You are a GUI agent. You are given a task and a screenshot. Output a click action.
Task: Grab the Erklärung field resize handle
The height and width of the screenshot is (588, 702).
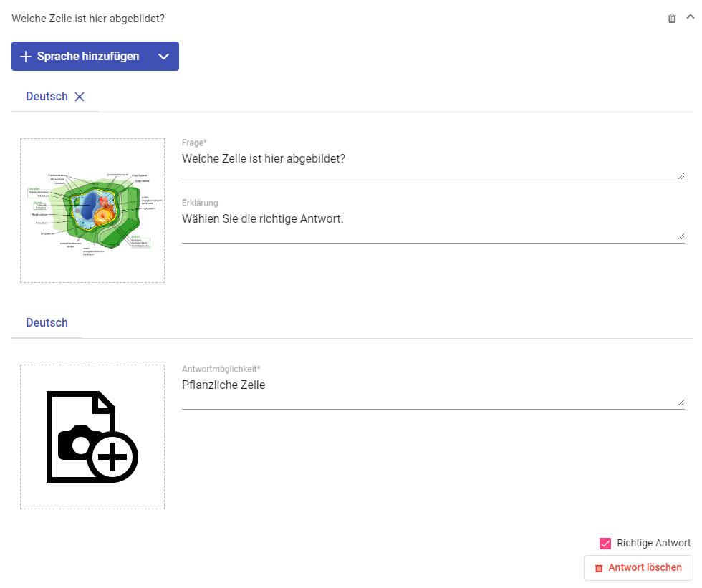click(x=681, y=236)
